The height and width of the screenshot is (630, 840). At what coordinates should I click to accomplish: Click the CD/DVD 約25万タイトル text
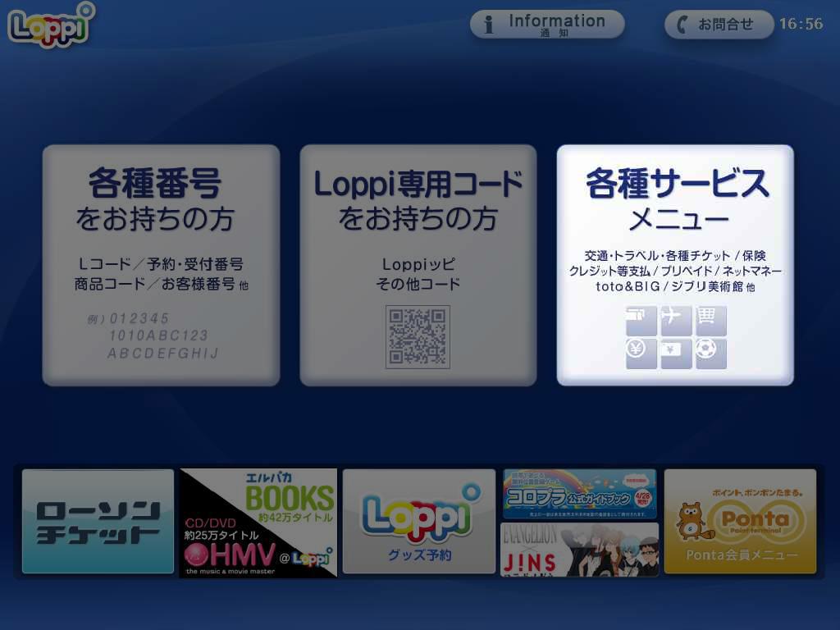[x=221, y=529]
